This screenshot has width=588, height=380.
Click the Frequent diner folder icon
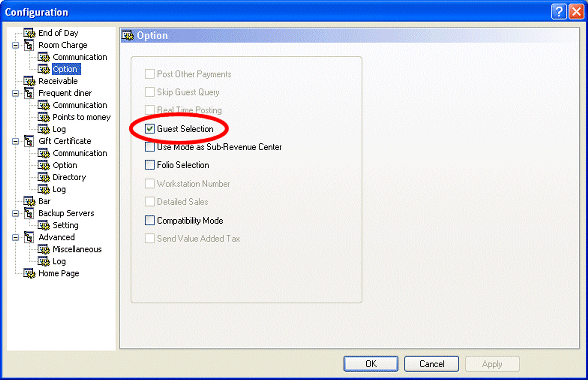(x=29, y=93)
